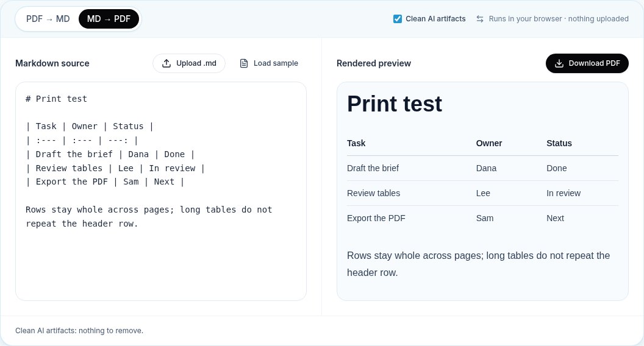Click the '| Draft the brief | Dana | Done |' line
This screenshot has height=346, width=644.
pyautogui.click(x=110, y=154)
